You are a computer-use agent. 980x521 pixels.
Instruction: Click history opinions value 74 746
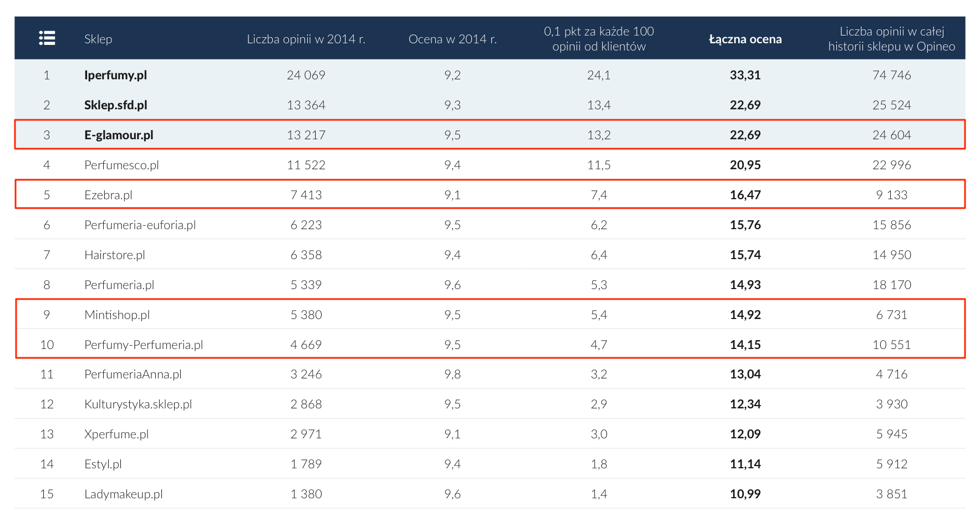point(892,75)
